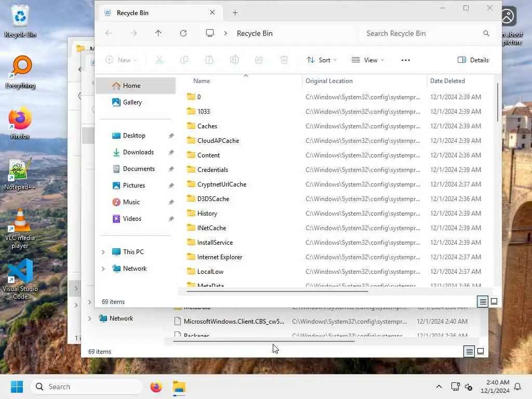Add a new tab with plus button
The width and height of the screenshot is (532, 399).
tap(235, 13)
